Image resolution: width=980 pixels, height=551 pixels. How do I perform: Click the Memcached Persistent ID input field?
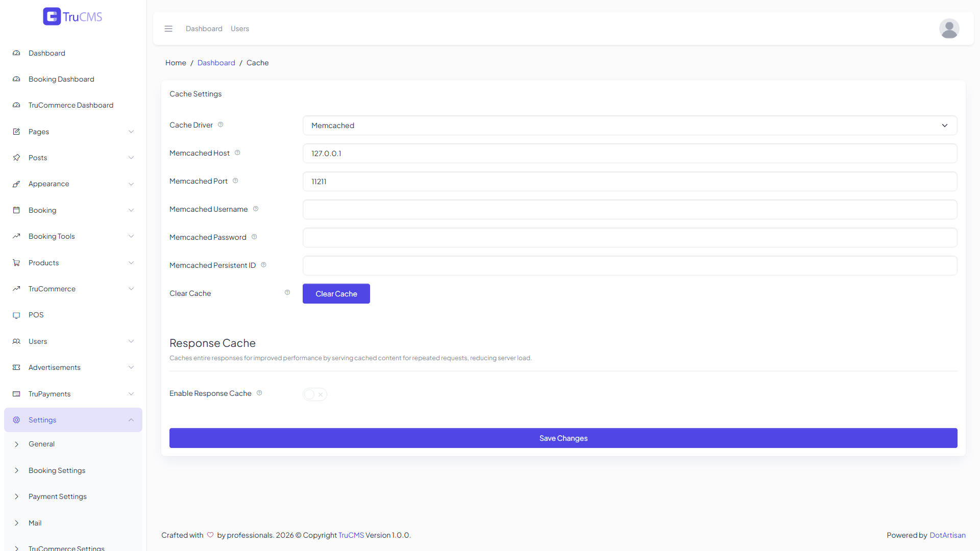coord(629,266)
